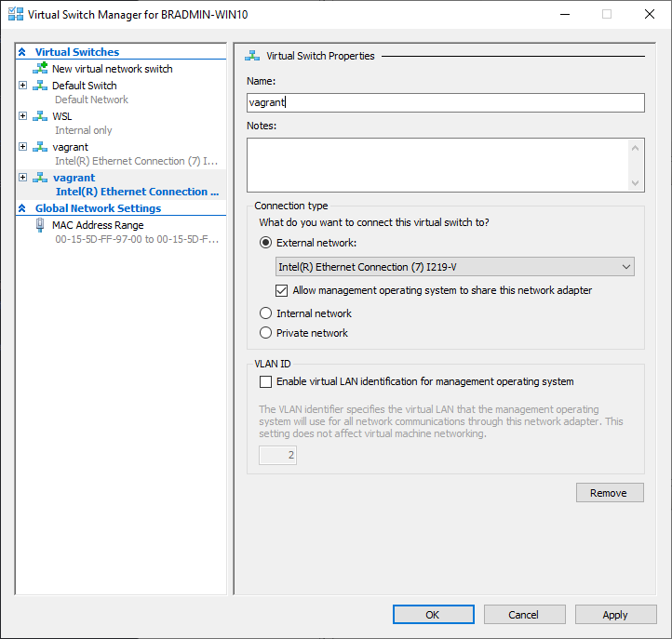Choose the Private network radio button

(266, 333)
